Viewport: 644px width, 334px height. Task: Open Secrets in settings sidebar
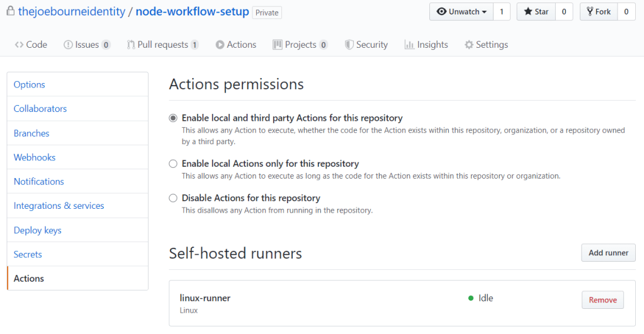tap(77, 254)
